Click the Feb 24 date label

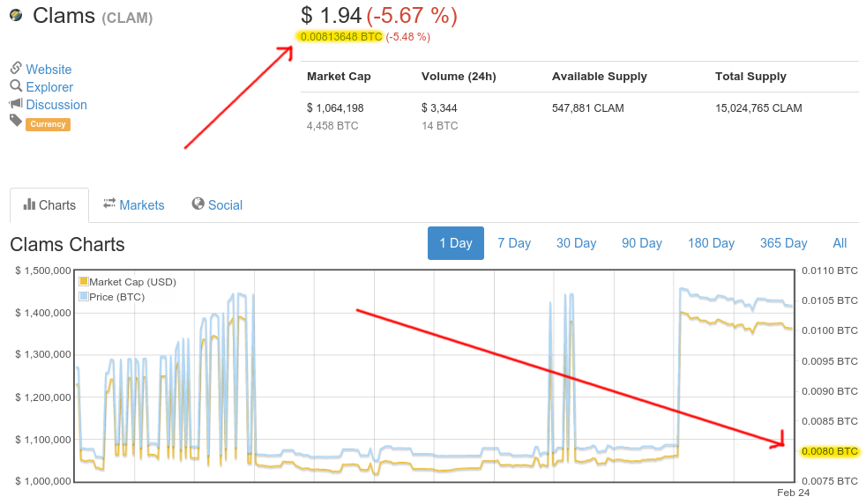[x=793, y=493]
